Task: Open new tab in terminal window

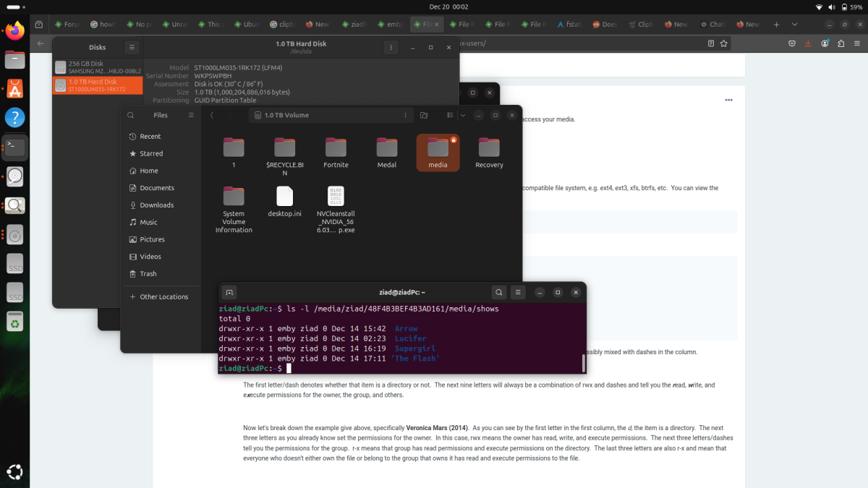Action: point(229,293)
